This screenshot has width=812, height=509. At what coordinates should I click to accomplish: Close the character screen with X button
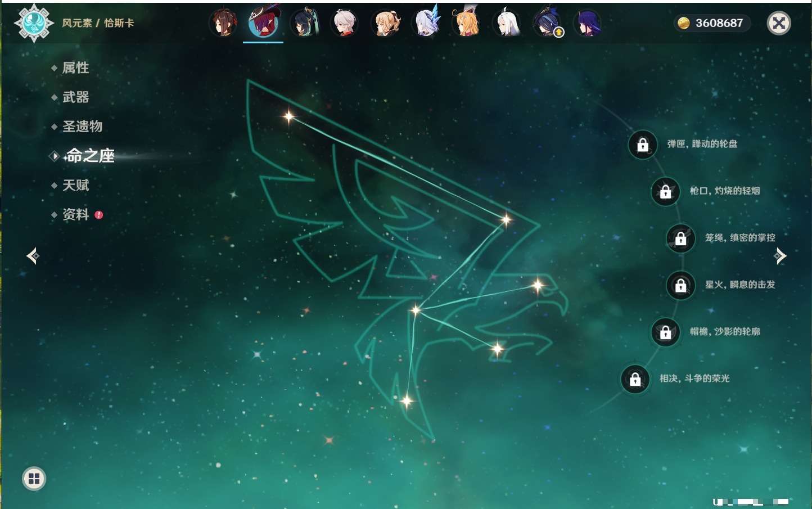[779, 23]
